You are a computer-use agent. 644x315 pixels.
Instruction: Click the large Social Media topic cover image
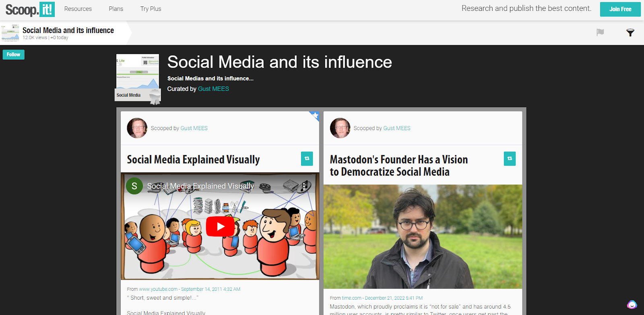138,77
